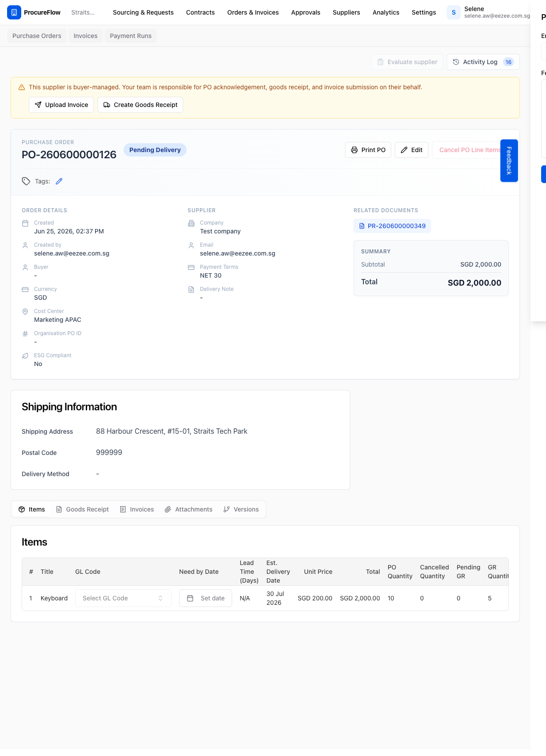Go to the Approvals menu
This screenshot has height=756, width=546.
click(x=305, y=12)
